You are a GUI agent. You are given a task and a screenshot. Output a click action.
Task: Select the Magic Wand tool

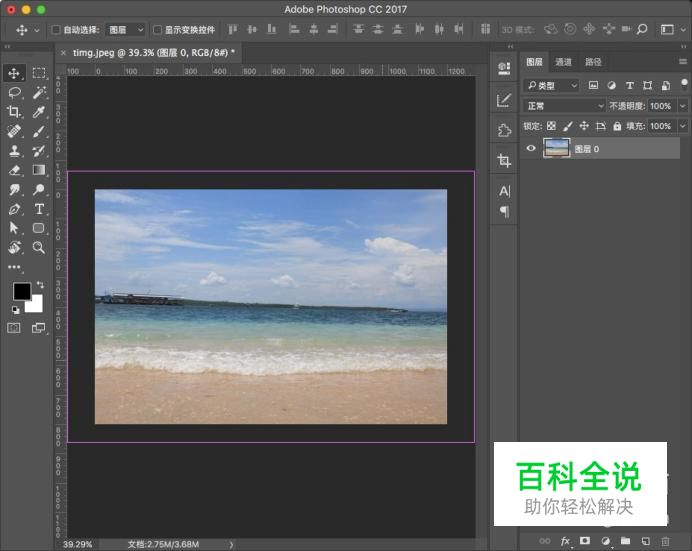pos(39,92)
